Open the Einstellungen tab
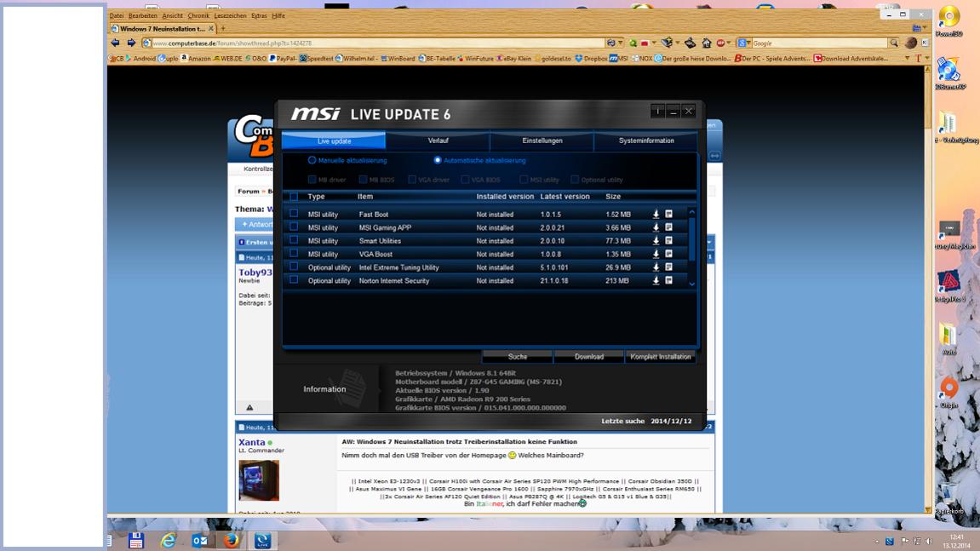The image size is (980, 551). pos(542,141)
